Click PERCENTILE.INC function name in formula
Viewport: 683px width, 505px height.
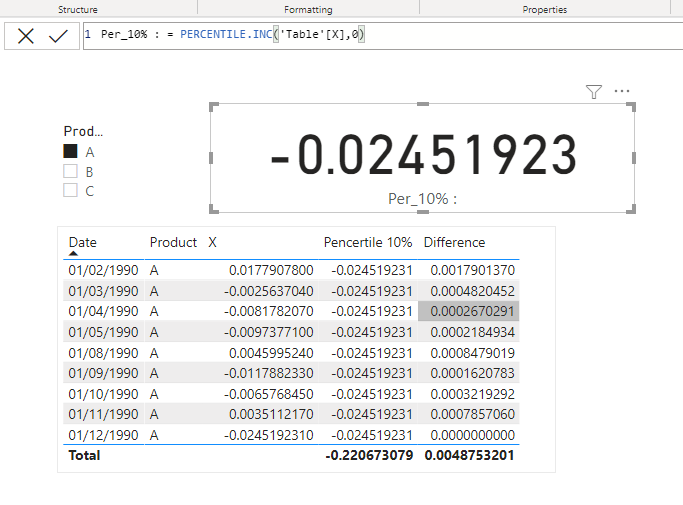[x=226, y=34]
